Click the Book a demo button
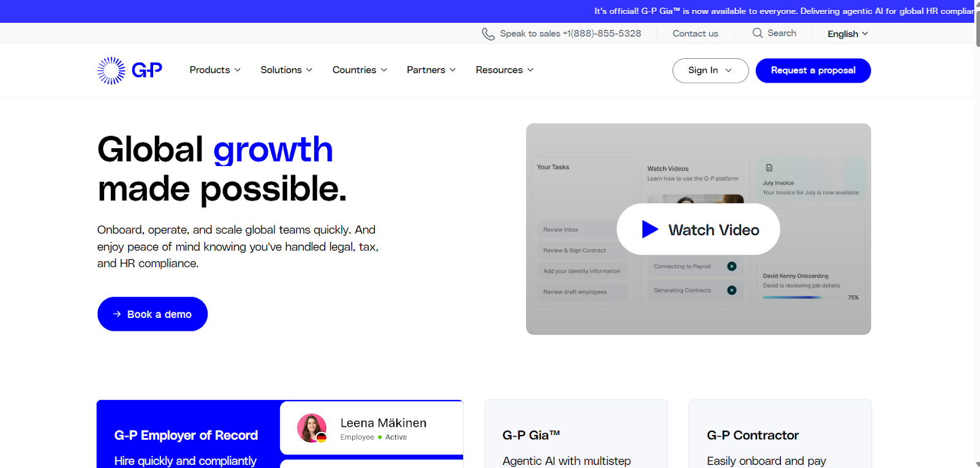The width and height of the screenshot is (980, 468). click(153, 314)
